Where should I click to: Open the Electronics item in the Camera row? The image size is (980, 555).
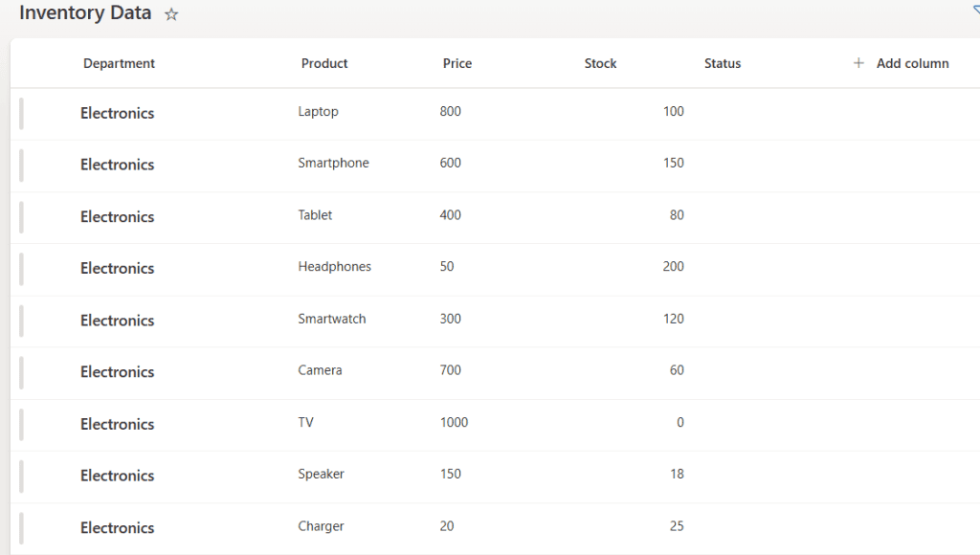(118, 372)
